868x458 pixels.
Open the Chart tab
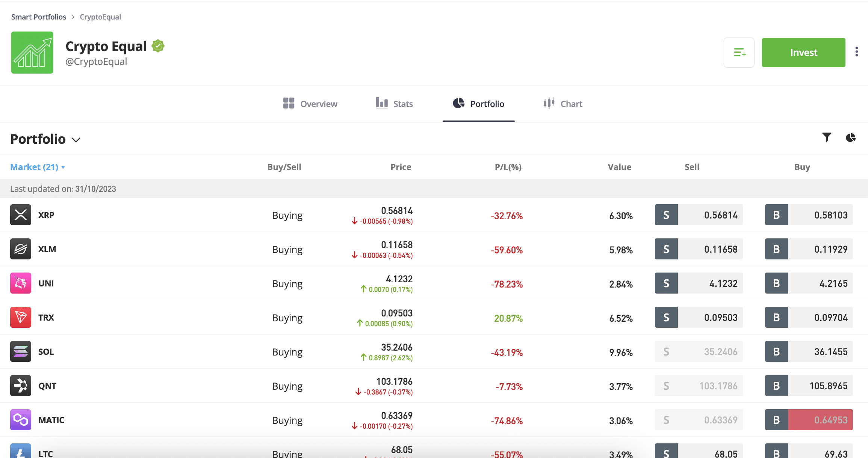point(563,104)
